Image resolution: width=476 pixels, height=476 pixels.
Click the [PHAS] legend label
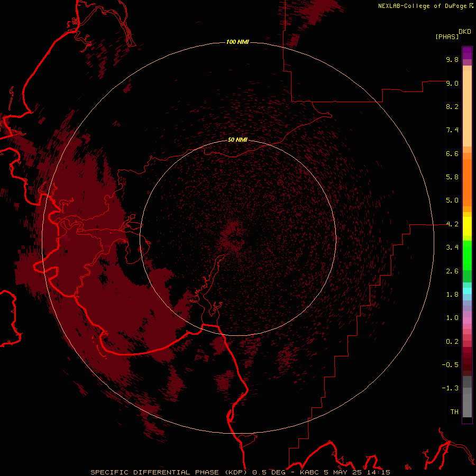click(447, 36)
